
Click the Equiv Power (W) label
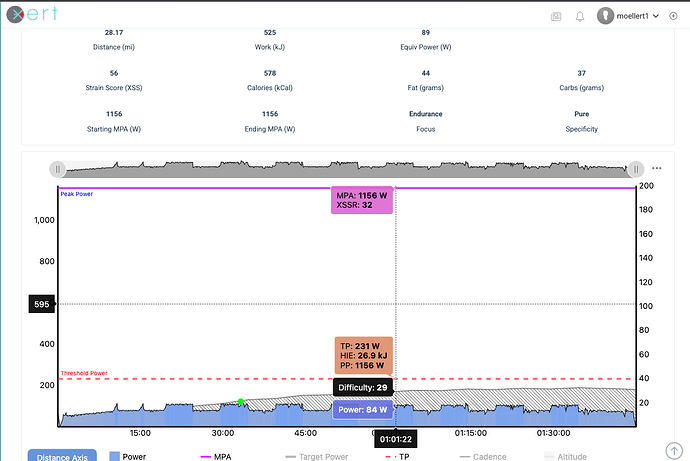click(426, 47)
